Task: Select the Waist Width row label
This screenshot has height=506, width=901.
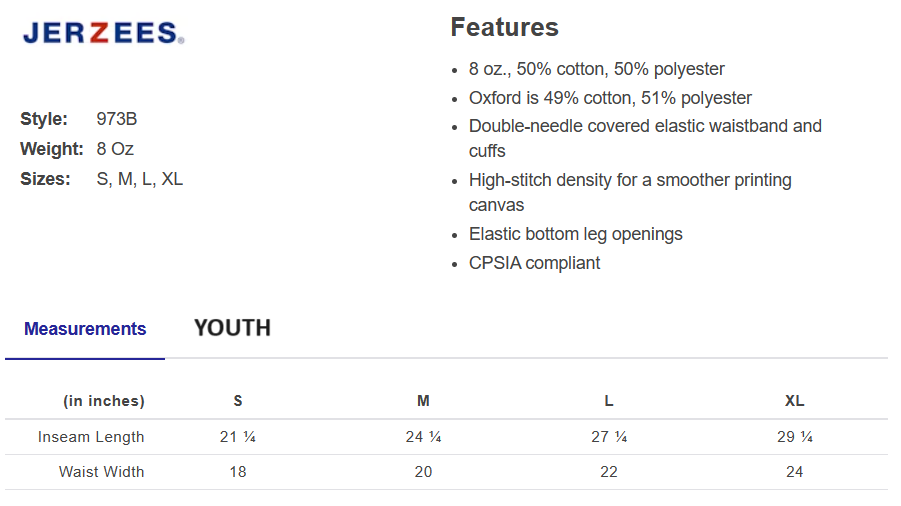Action: [101, 472]
